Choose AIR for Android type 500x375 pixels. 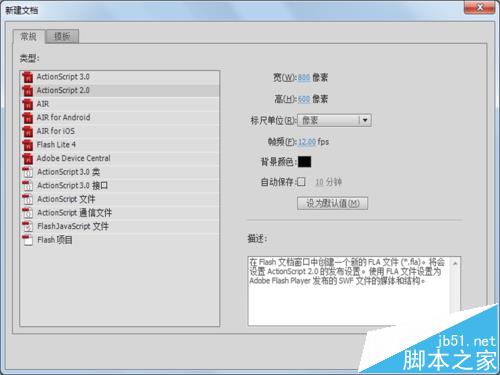point(120,118)
